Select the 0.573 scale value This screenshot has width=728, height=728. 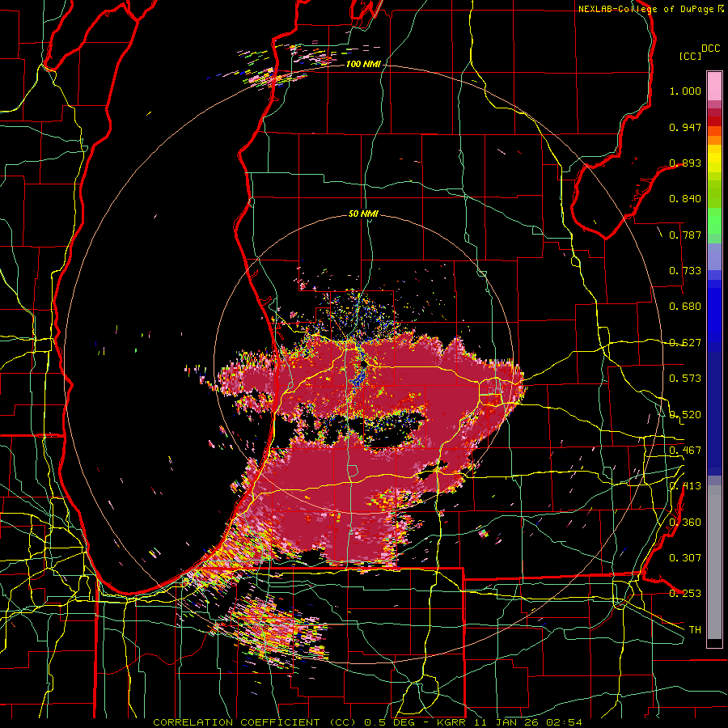685,379
